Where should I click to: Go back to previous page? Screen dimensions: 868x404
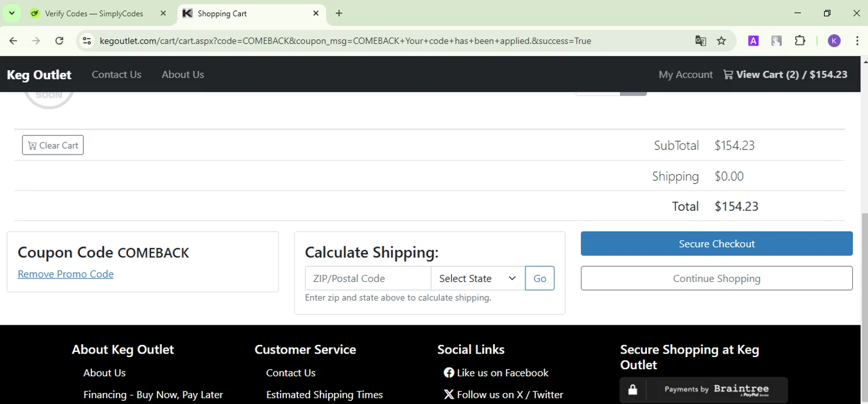click(13, 41)
